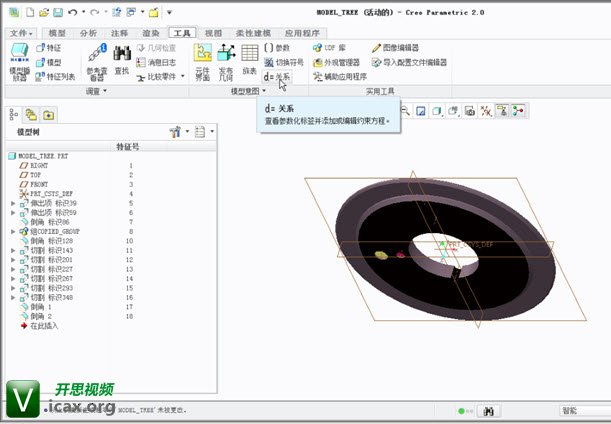Select the TOP datum plane
This screenshot has width=611, height=424.
tap(30, 175)
